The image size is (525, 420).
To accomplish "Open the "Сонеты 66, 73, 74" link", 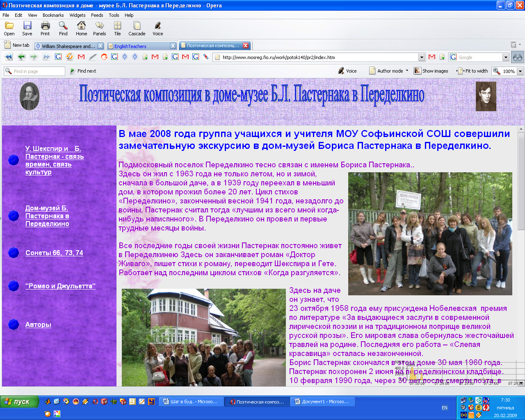I will [54, 253].
